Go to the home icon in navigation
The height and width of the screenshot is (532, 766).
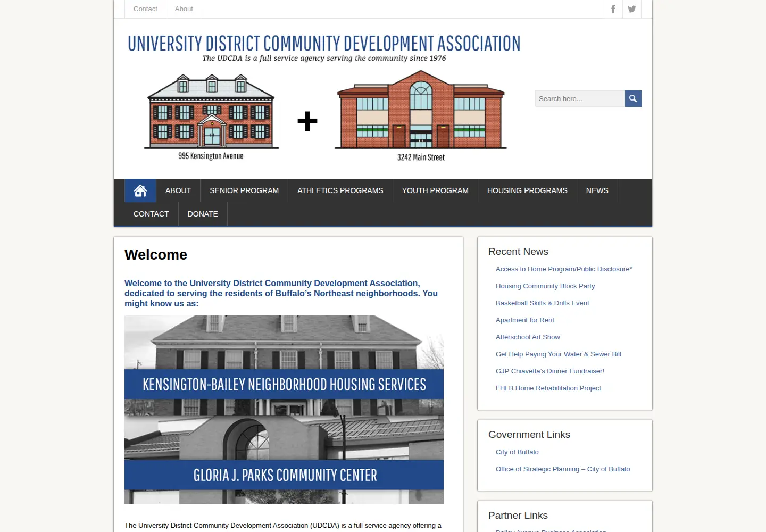140,190
